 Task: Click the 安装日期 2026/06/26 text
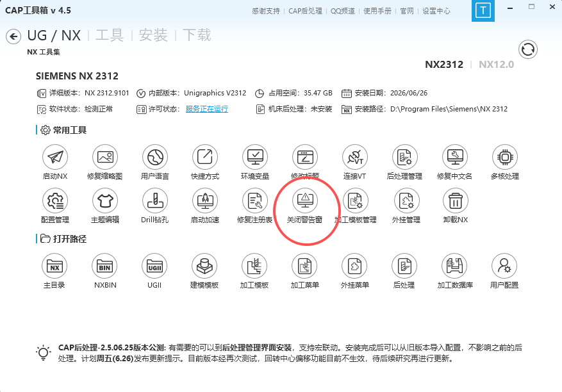[x=391, y=93]
